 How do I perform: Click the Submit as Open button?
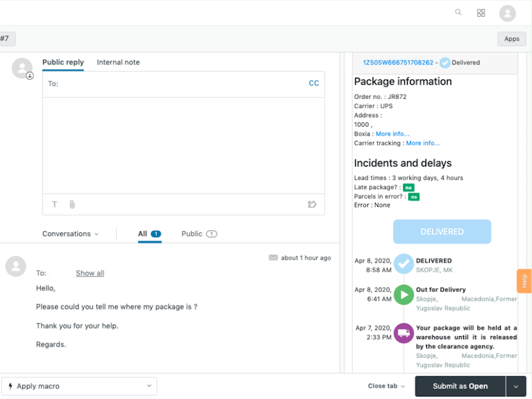(x=460, y=387)
